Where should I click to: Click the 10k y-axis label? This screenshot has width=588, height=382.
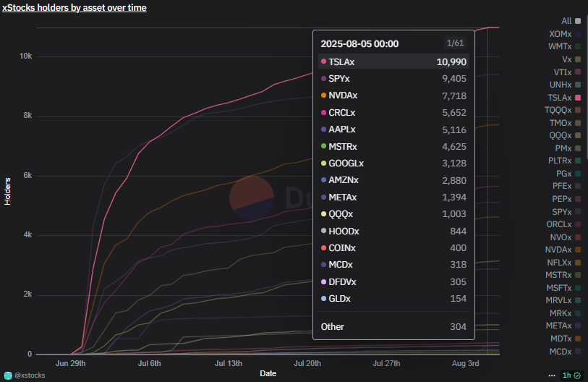point(26,56)
